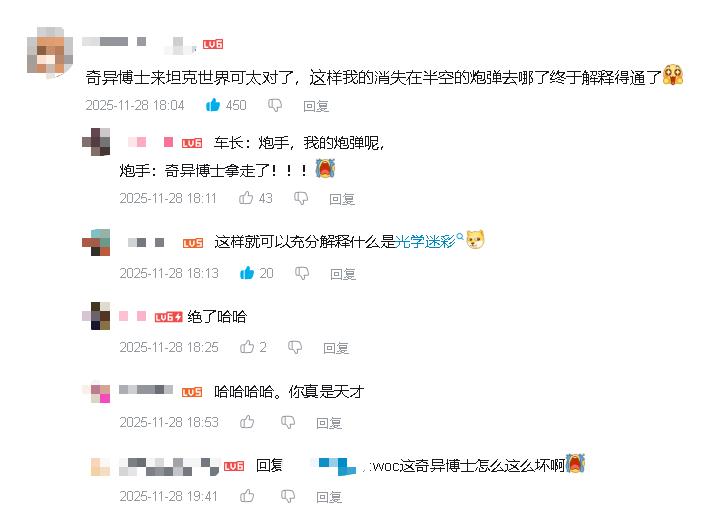Like the top comment with 450 likes
712x522 pixels.
pos(213,105)
